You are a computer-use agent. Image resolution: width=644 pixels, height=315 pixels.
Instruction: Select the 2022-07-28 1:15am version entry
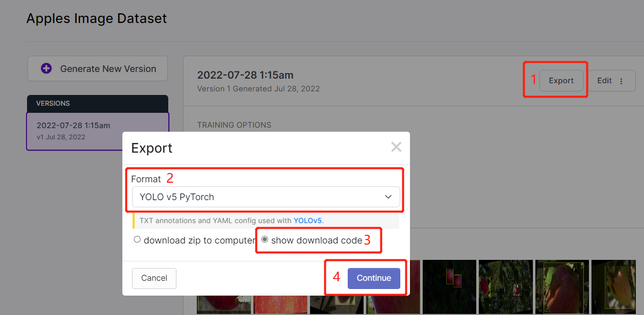[97, 131]
